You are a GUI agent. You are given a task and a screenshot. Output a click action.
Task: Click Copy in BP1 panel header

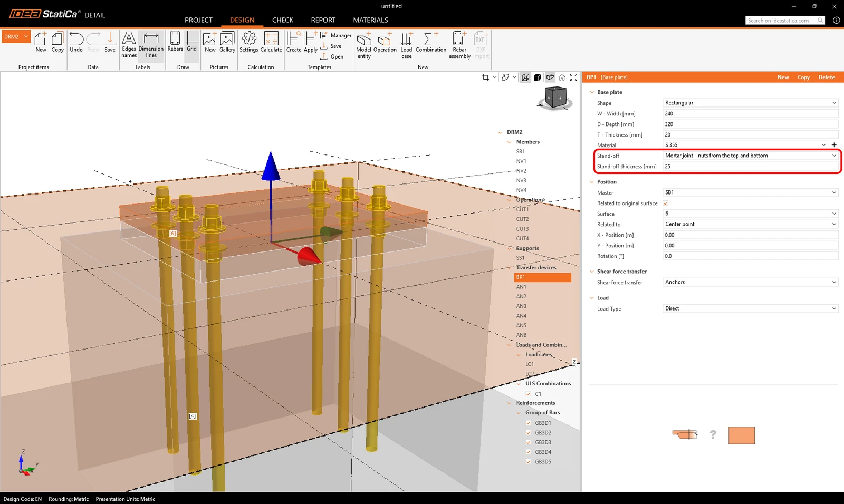coord(803,77)
